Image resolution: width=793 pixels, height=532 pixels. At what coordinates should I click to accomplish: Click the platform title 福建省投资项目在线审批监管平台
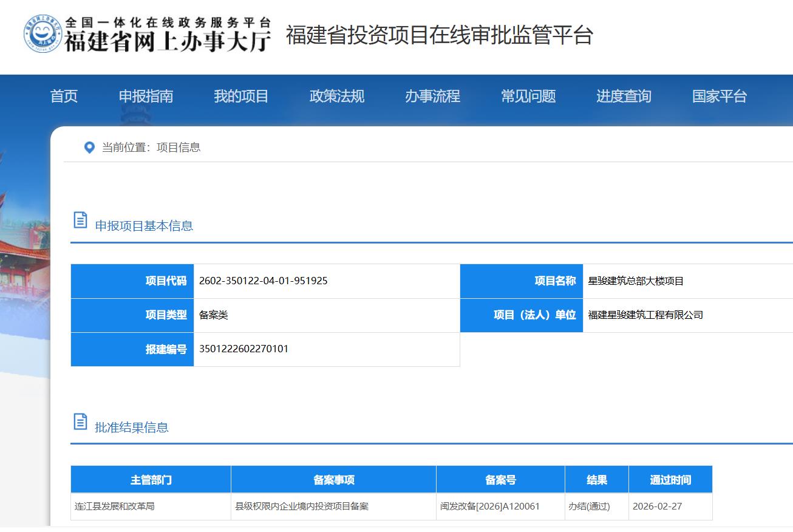coord(439,35)
